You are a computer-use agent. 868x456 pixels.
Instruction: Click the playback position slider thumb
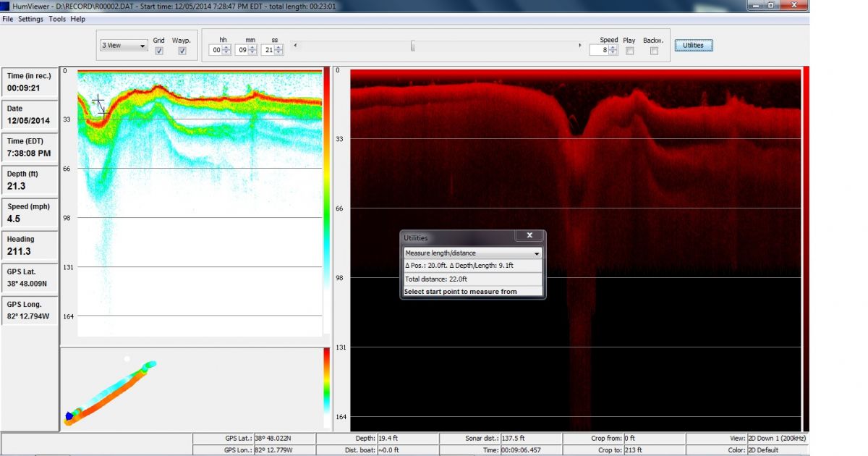413,46
